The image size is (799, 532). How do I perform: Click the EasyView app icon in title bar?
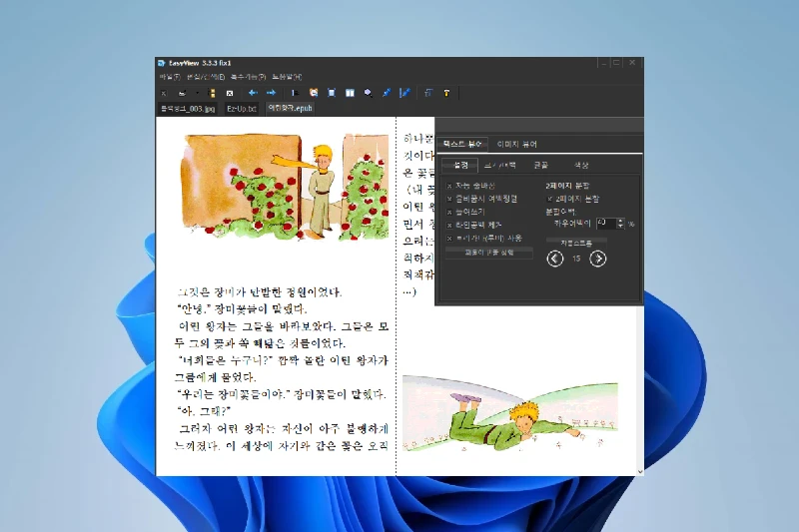(162, 63)
